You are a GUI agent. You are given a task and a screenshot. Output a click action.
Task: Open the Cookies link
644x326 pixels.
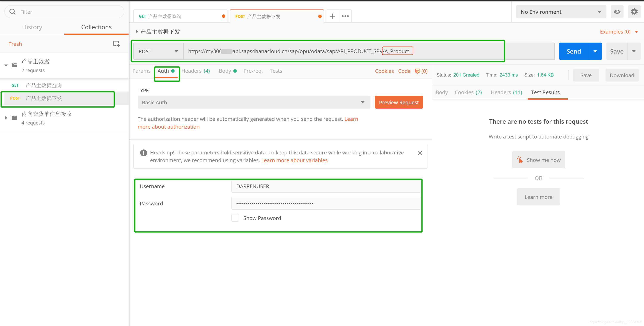(384, 71)
